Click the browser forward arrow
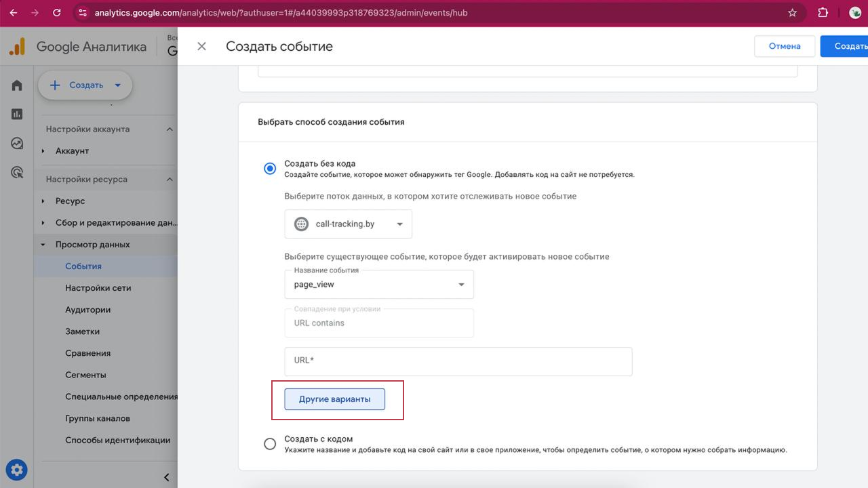The width and height of the screenshot is (868, 488). 35,13
